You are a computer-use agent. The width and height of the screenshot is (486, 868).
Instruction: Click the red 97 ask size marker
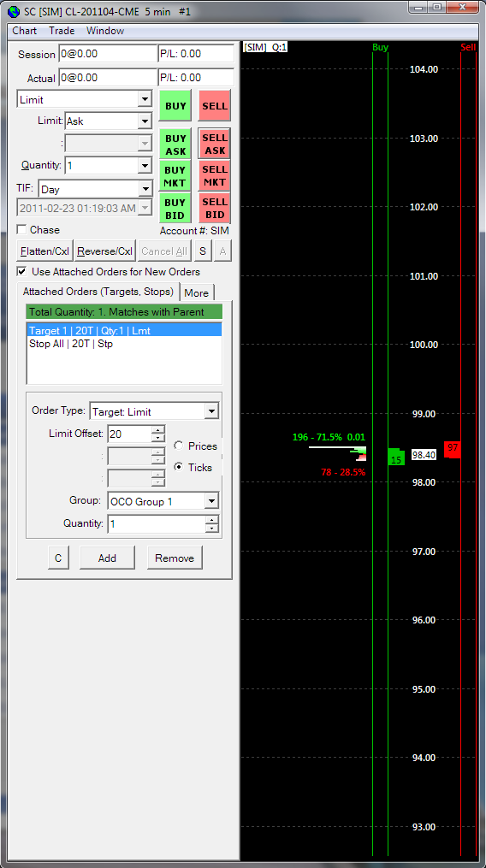[453, 449]
